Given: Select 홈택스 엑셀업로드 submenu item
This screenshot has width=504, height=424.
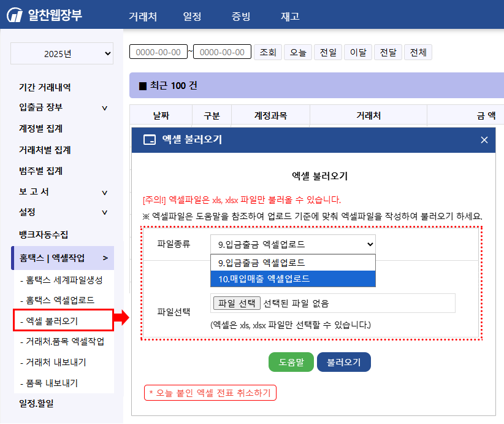Looking at the screenshot, I should pyautogui.click(x=57, y=301).
